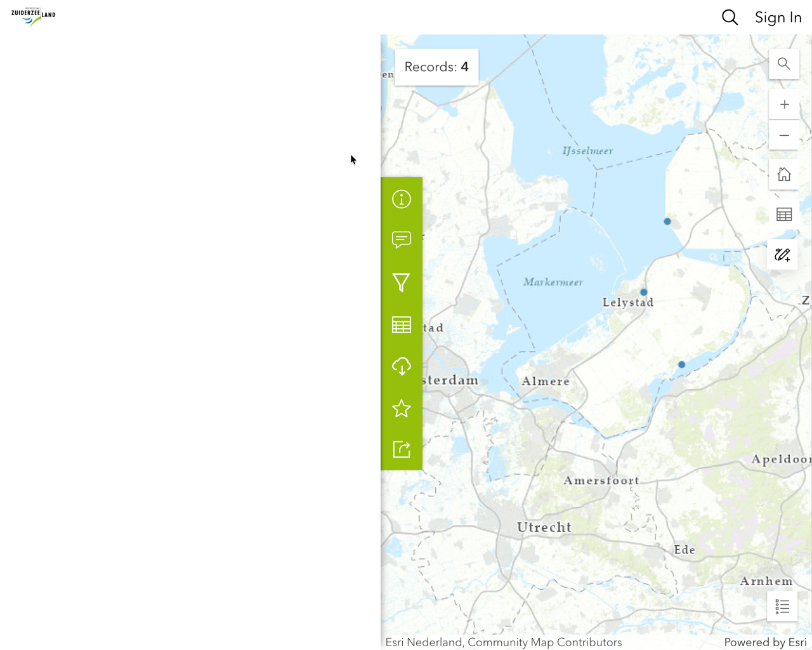Click the Records: 4 counter

[436, 67]
